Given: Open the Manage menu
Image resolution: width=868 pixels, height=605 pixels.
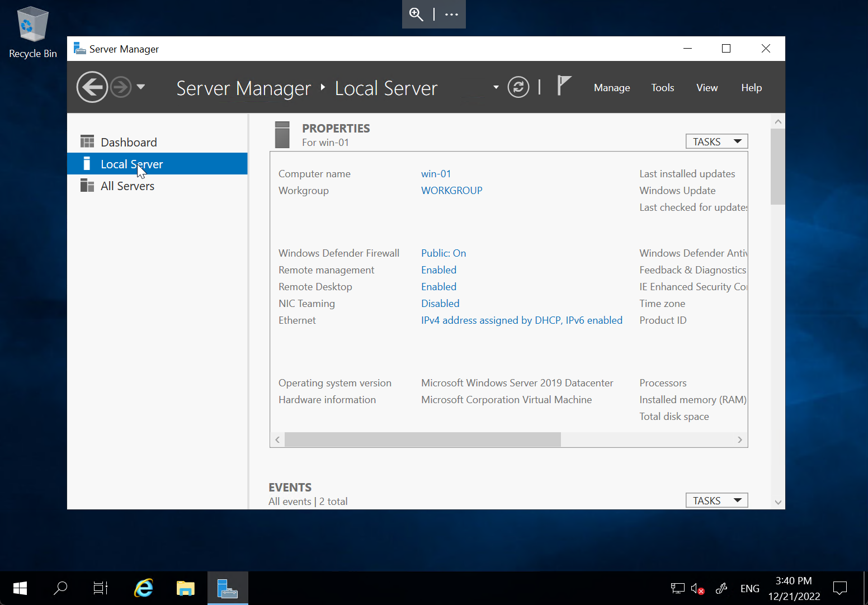Looking at the screenshot, I should coord(611,87).
